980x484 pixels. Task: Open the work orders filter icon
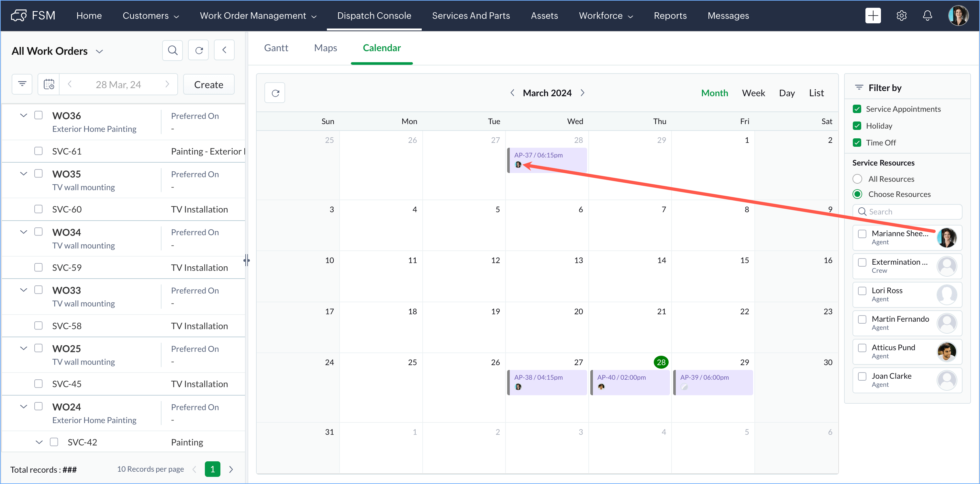[22, 84]
